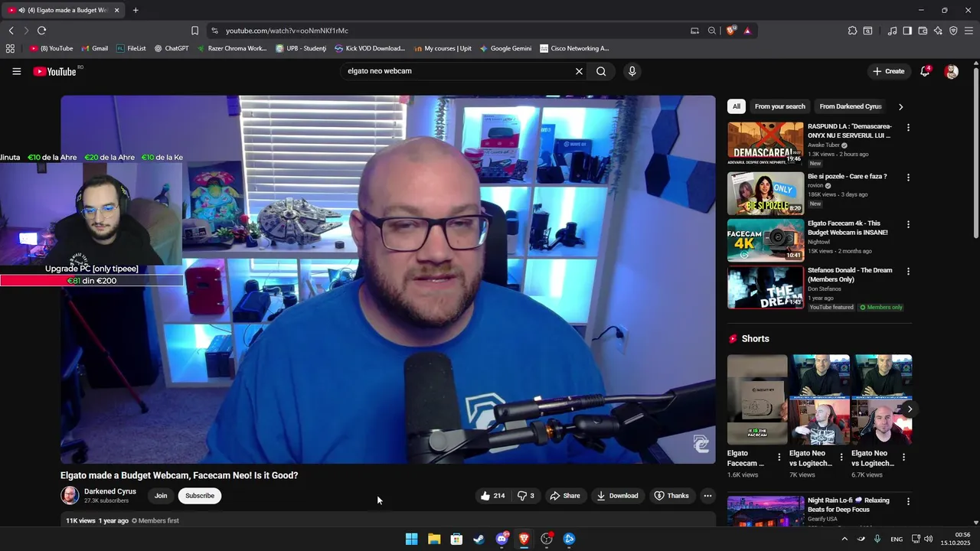Open a new browser tab
980x551 pixels.
[136, 10]
